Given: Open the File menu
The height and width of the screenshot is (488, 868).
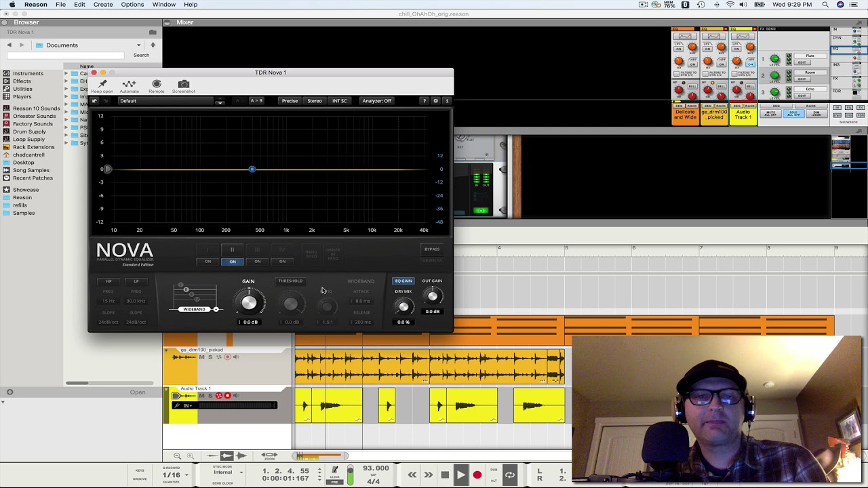Looking at the screenshot, I should click(60, 5).
